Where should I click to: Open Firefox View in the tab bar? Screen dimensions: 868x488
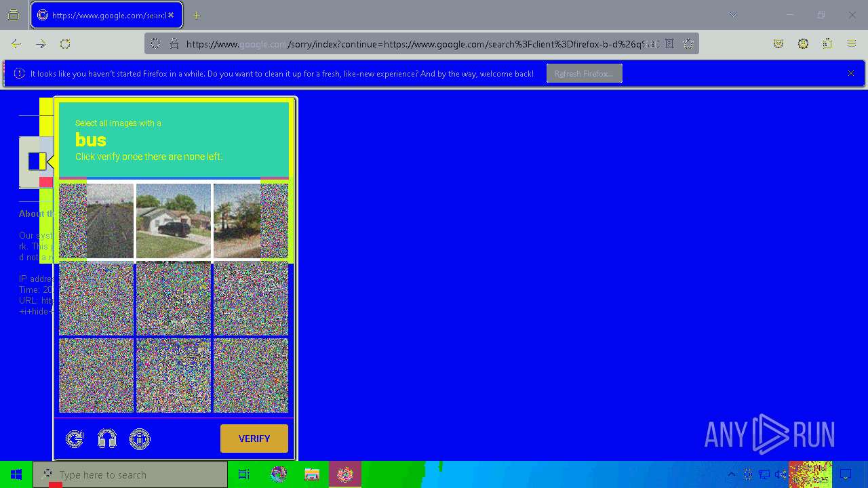pyautogui.click(x=13, y=15)
